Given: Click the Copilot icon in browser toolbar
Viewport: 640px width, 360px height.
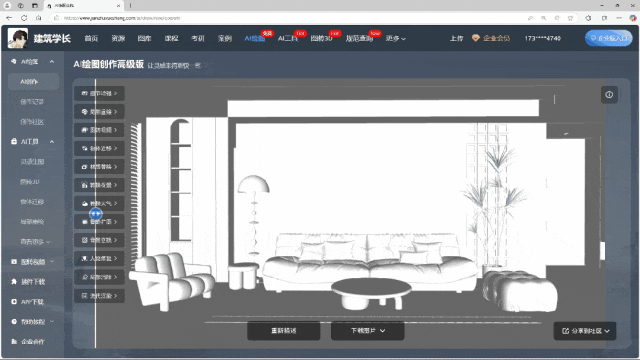Looking at the screenshot, I should click(632, 18).
